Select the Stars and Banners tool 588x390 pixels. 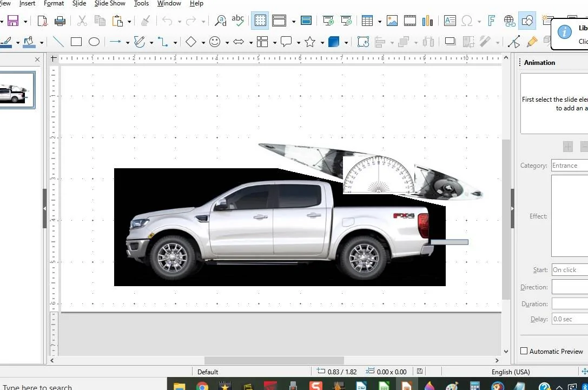pos(310,42)
